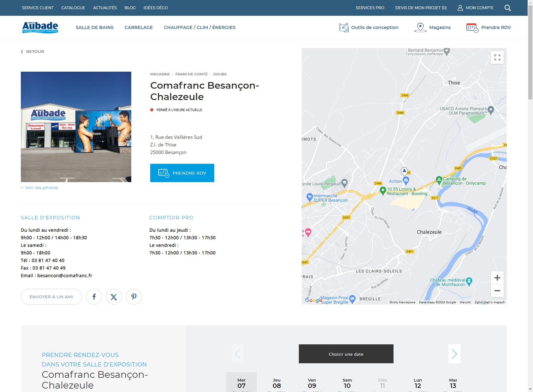533x392 pixels.
Task: Click USACD Avions Planeurs map pin
Action: (491, 110)
